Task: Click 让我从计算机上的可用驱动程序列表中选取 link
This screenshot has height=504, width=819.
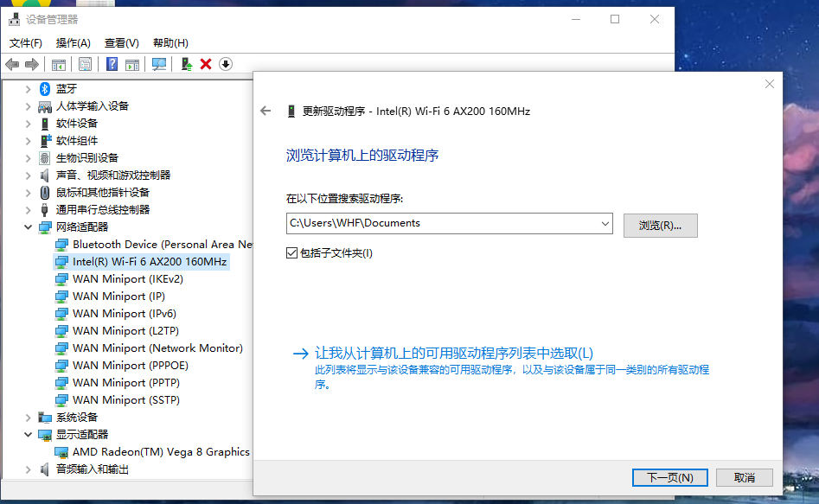Action: [454, 353]
